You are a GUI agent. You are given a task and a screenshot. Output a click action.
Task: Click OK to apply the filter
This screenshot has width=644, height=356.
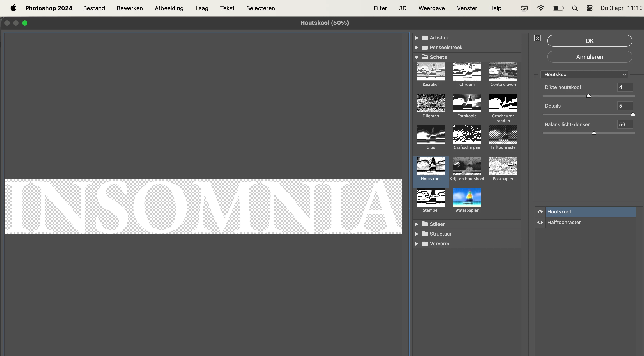590,41
